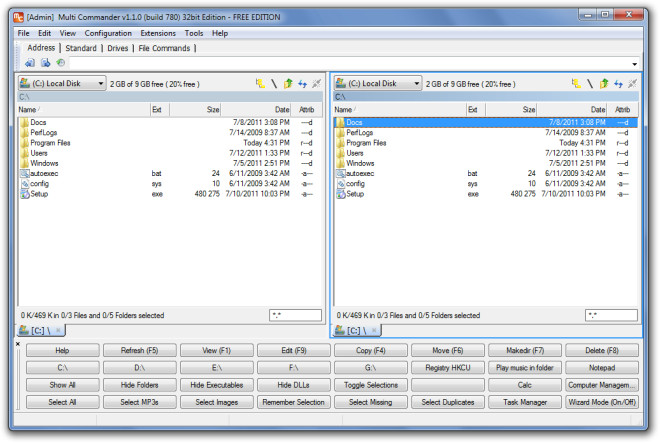Click the Registry HKCU button
Image resolution: width=660 pixels, height=443 pixels.
tap(447, 368)
